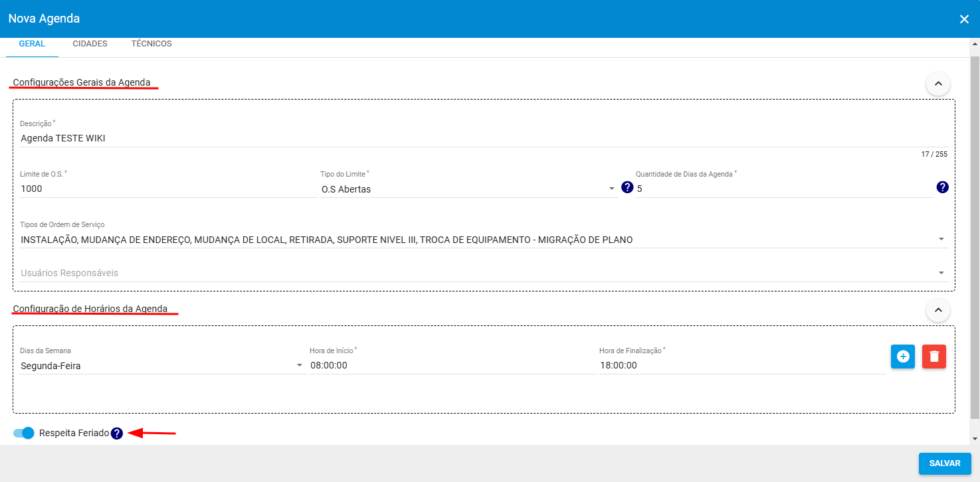This screenshot has width=980, height=482.
Task: Switch to the GERAL tab
Action: (x=32, y=44)
